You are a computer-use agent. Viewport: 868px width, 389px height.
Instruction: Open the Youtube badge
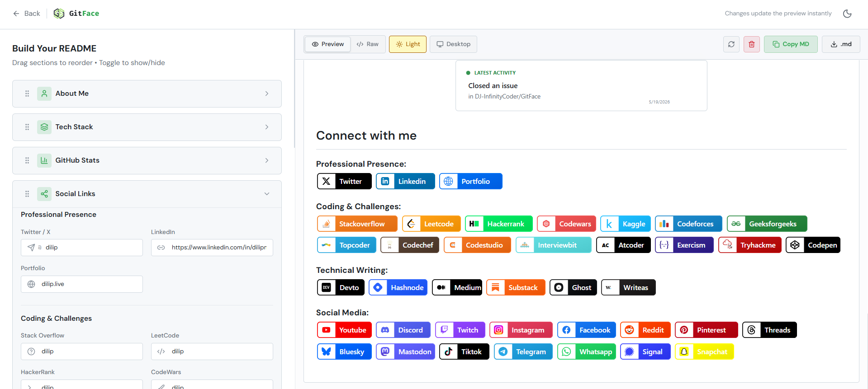coord(344,330)
